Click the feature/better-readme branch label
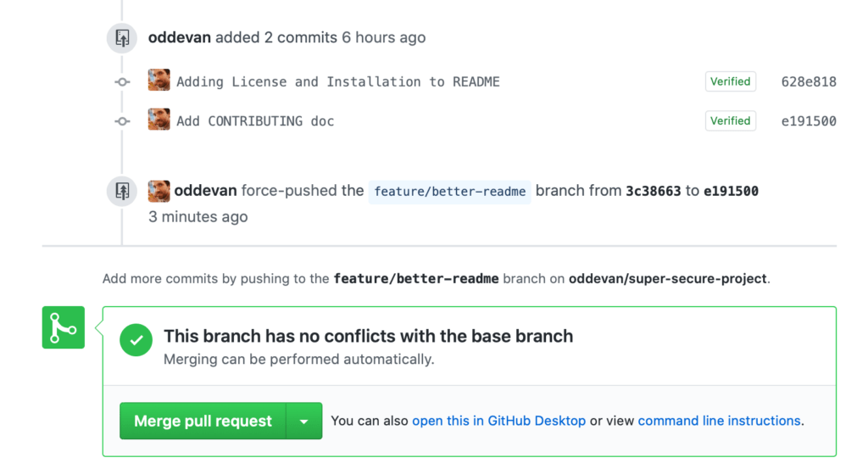 pyautogui.click(x=449, y=192)
